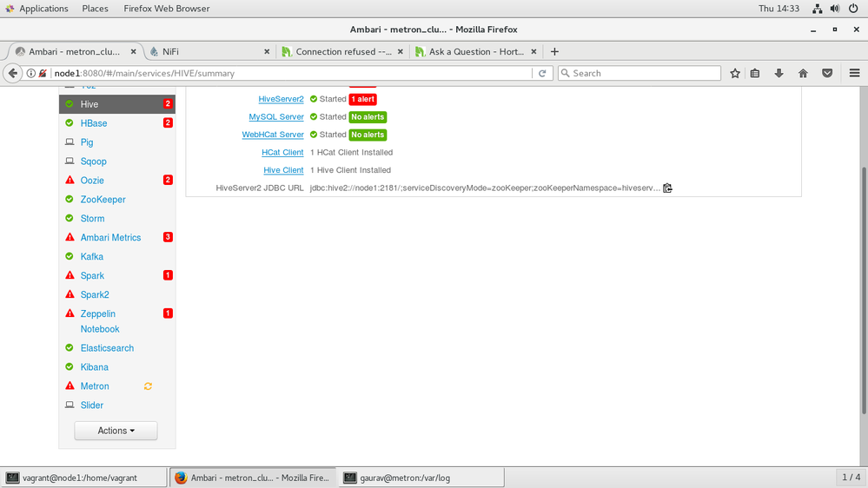Bookmark this page with the star icon
Screen dimensions: 868x488
point(734,73)
